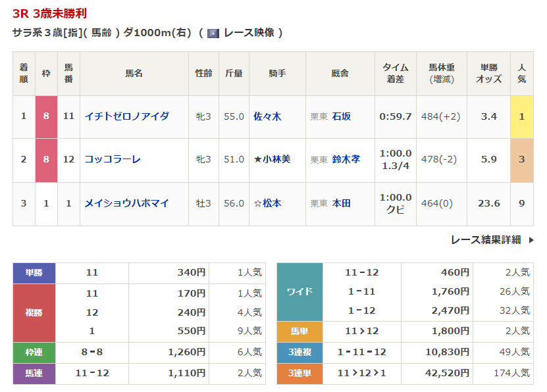This screenshot has width=547, height=392.
Task: Click the 複勝 payout label
Action: [x=34, y=312]
